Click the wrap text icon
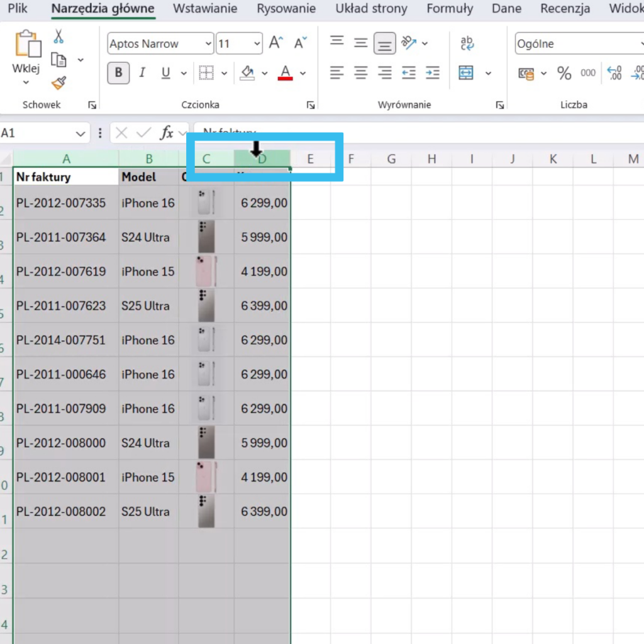The height and width of the screenshot is (644, 644). pyautogui.click(x=467, y=43)
